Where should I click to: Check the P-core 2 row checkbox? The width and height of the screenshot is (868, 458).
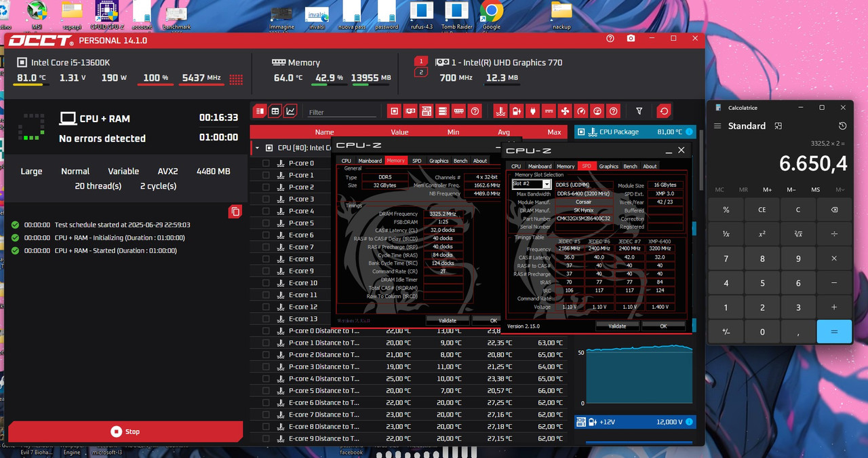[266, 187]
